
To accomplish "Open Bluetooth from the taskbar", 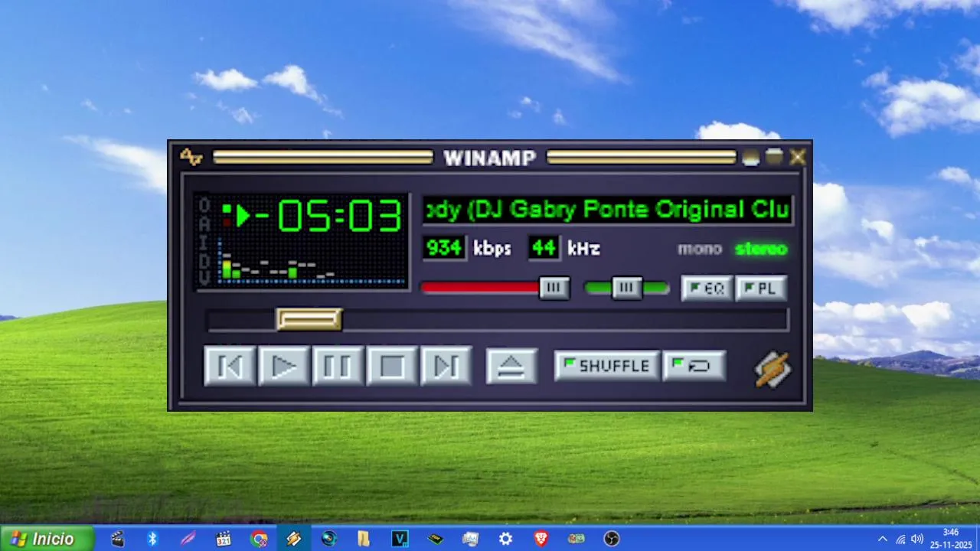I will pyautogui.click(x=152, y=539).
